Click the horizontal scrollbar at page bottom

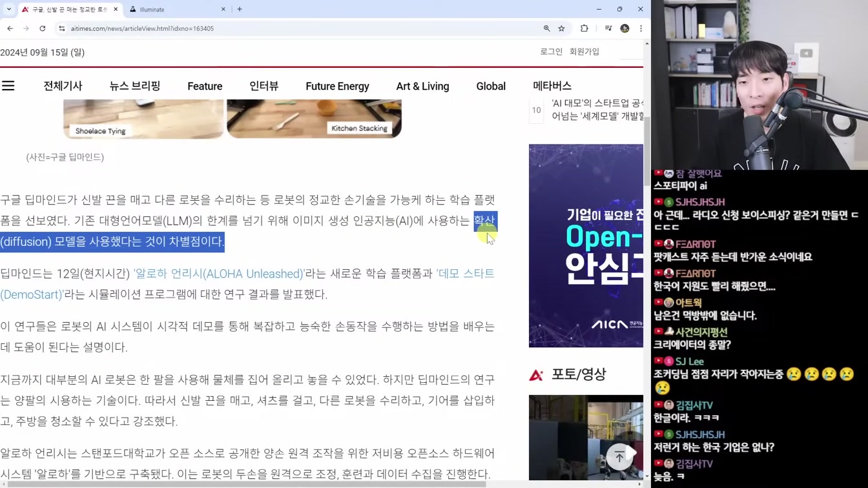point(245,484)
